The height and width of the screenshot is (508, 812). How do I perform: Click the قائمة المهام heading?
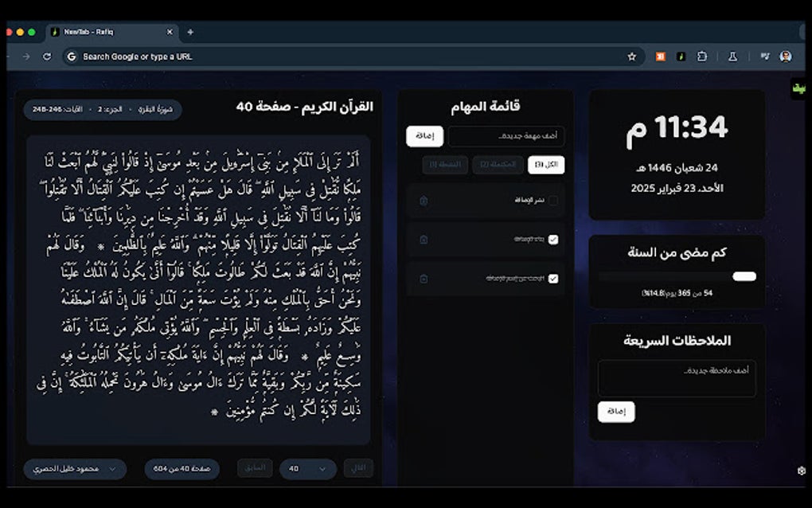click(486, 107)
